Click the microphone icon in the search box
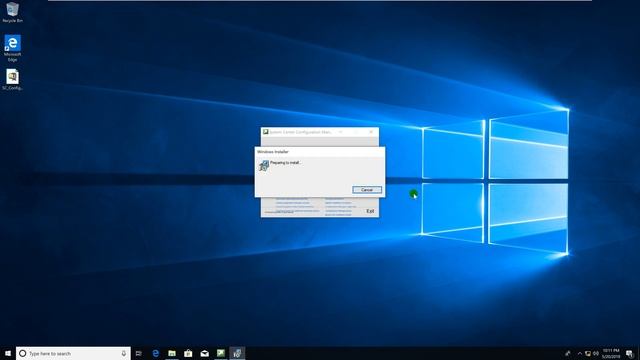The image size is (640, 360). coord(124,353)
